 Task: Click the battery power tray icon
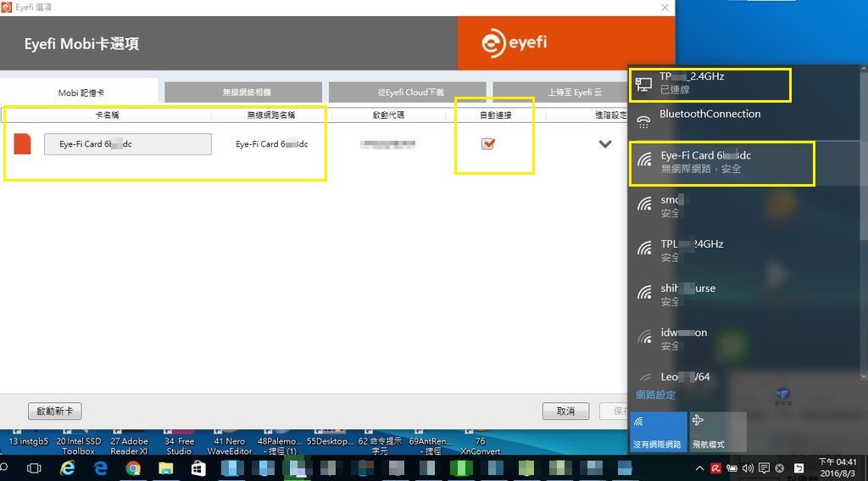click(x=732, y=469)
